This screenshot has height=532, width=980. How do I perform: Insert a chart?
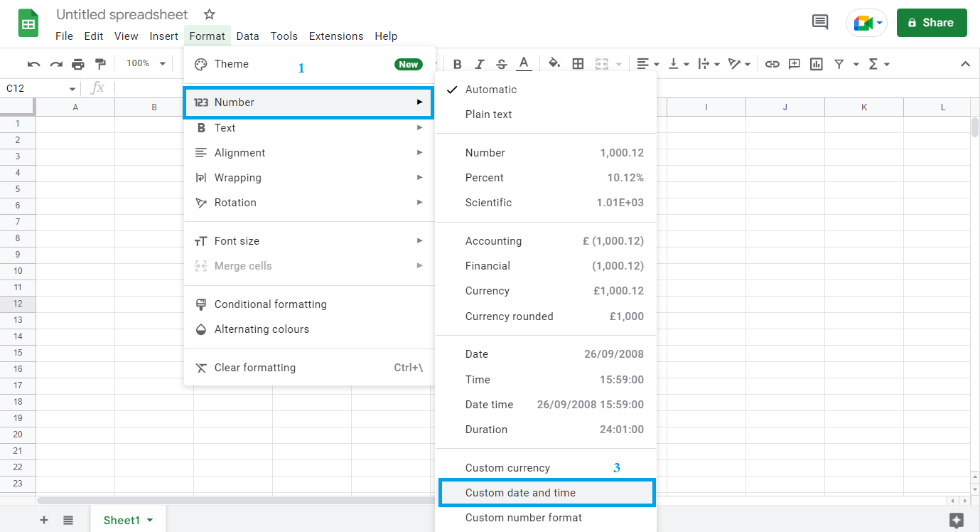coord(816,63)
